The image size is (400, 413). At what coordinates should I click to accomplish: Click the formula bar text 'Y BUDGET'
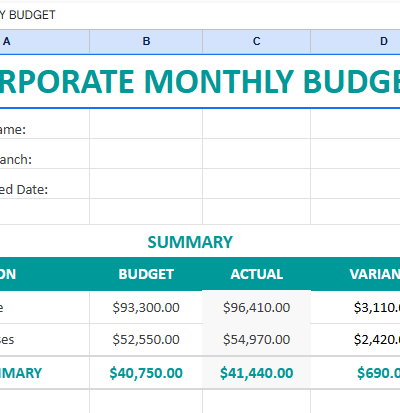coord(28,15)
